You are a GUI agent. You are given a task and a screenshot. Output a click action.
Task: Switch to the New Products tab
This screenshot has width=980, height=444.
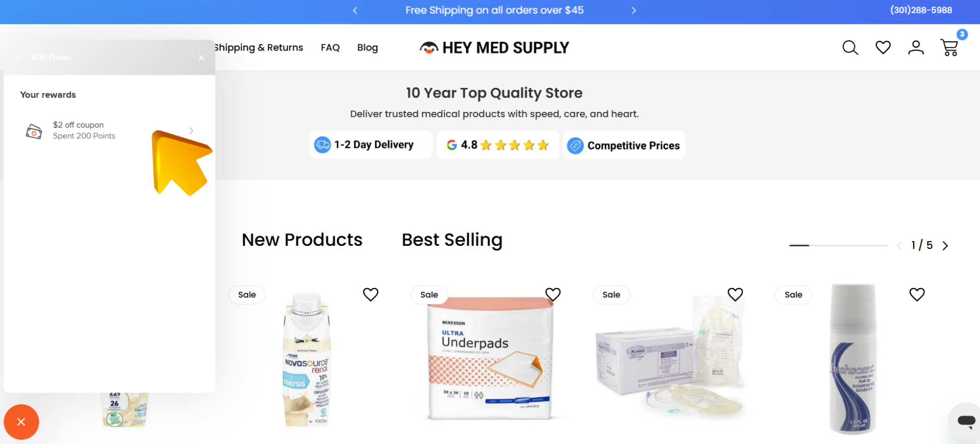[x=302, y=240]
